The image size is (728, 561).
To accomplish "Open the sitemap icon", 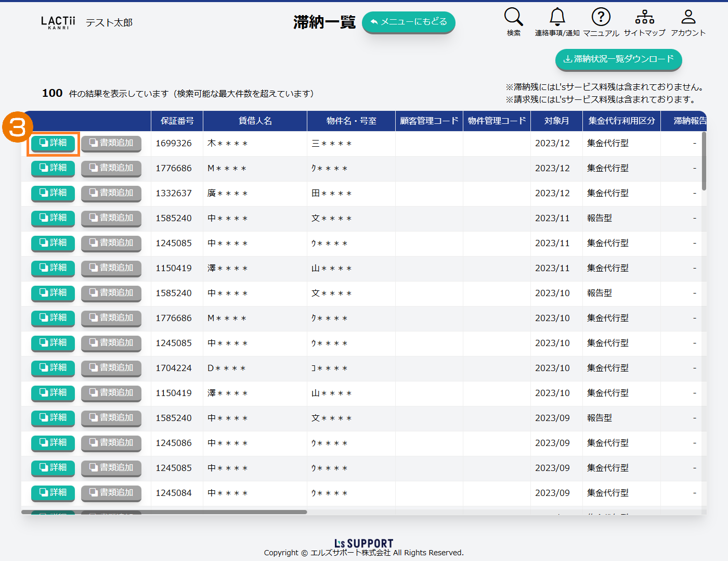I will click(x=644, y=17).
